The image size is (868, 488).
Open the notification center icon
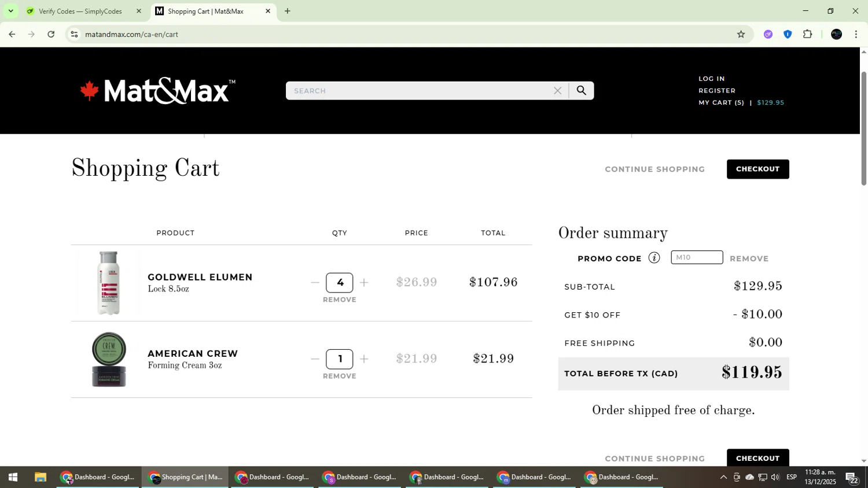pos(852,478)
